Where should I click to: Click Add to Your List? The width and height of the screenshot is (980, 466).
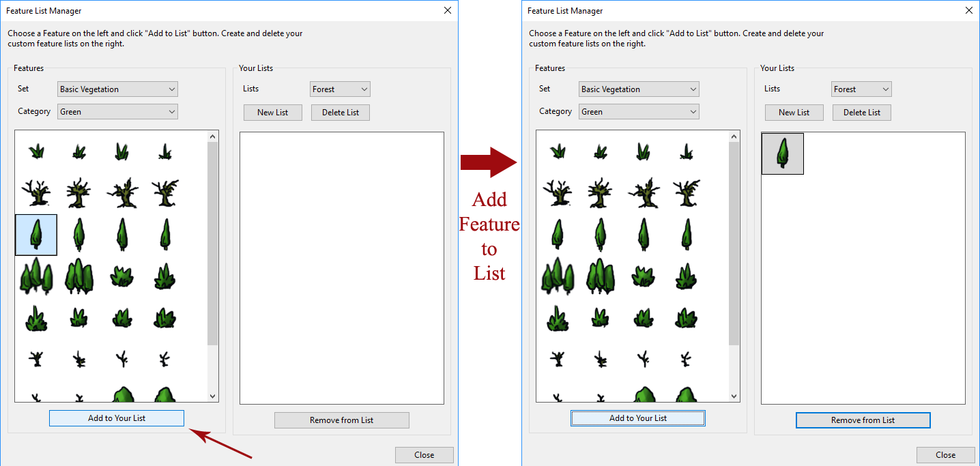[x=116, y=418]
